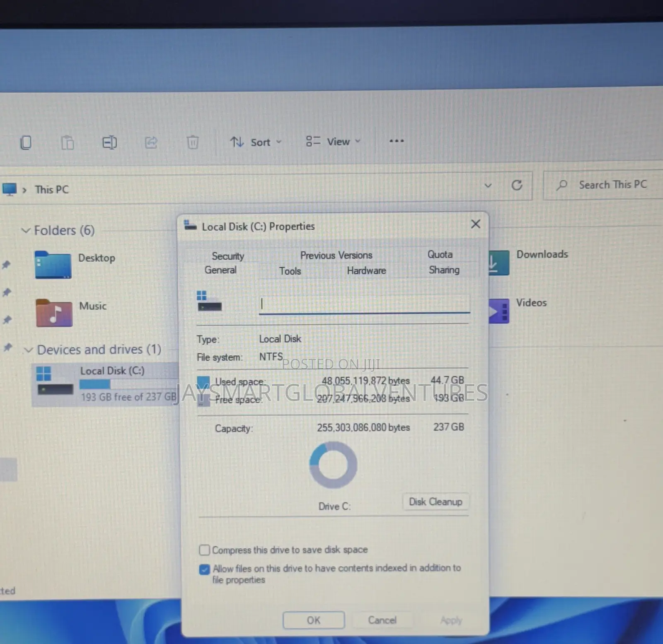Open the Sort dropdown menu
The width and height of the screenshot is (663, 644).
point(256,142)
